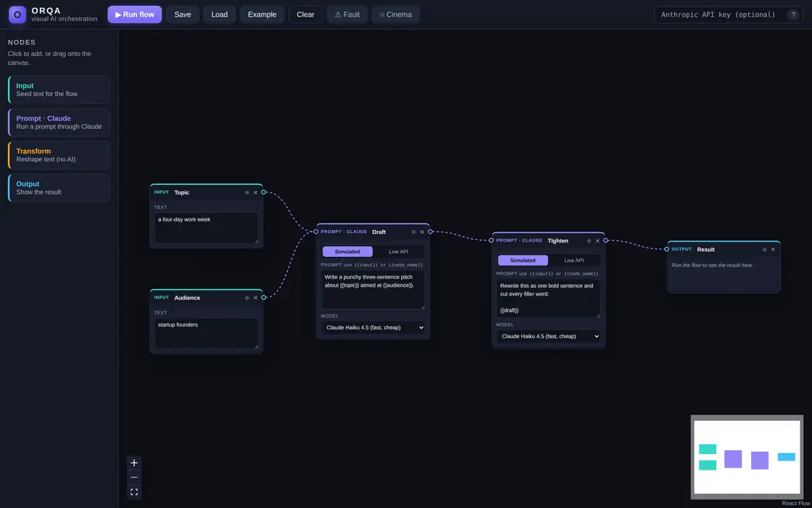Load the Example flow

[262, 15]
